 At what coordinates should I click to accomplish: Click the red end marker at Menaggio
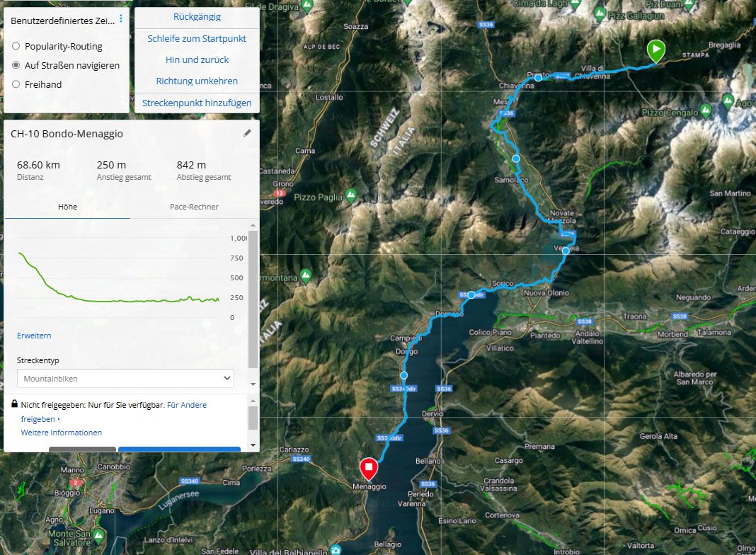(x=369, y=469)
